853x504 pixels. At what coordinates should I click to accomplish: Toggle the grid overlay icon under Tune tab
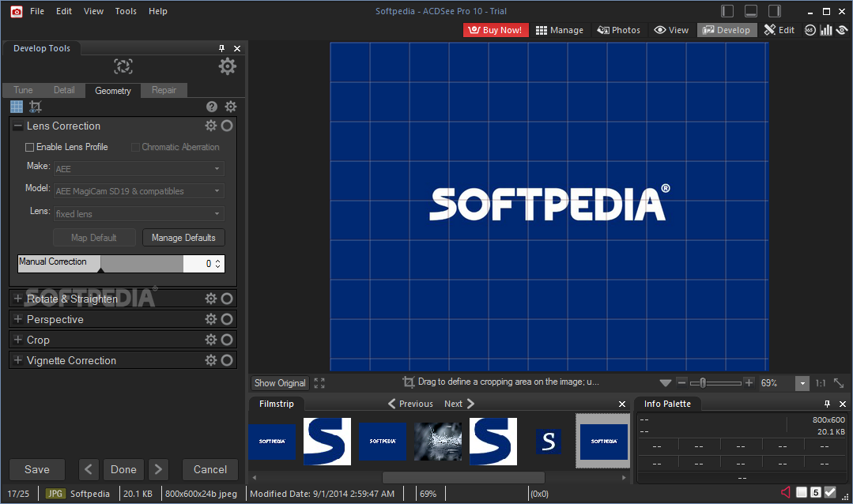(17, 107)
